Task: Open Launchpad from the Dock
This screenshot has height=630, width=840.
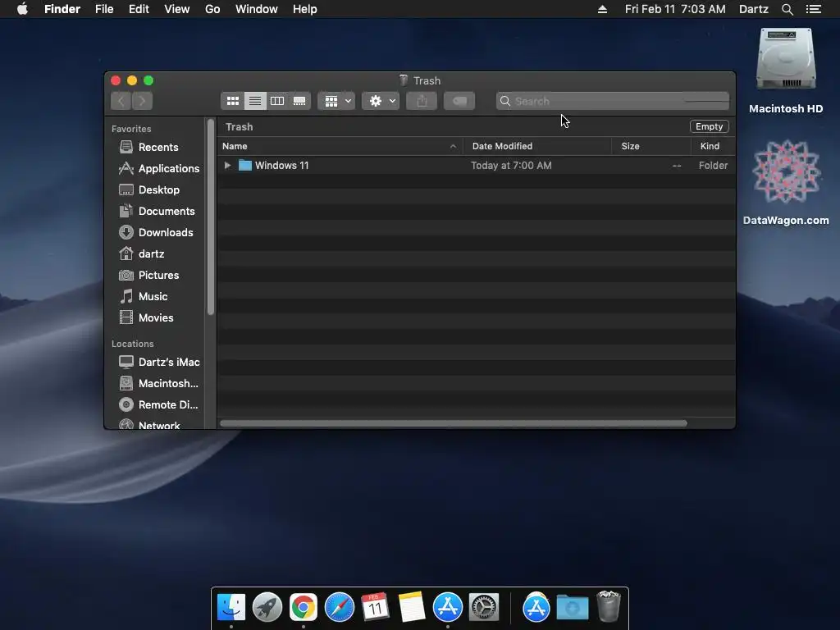Action: point(267,607)
